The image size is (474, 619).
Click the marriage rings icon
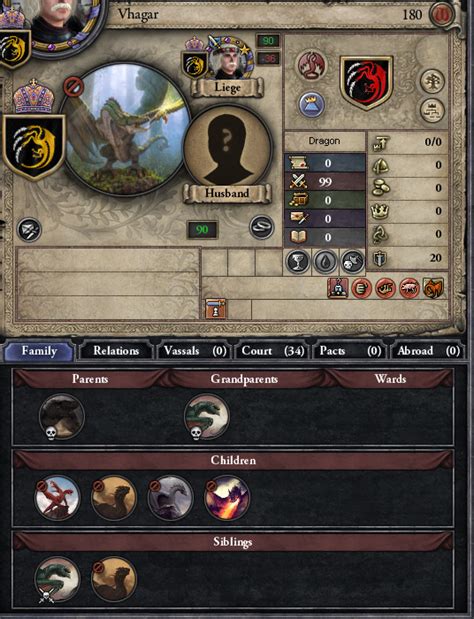coord(262,227)
